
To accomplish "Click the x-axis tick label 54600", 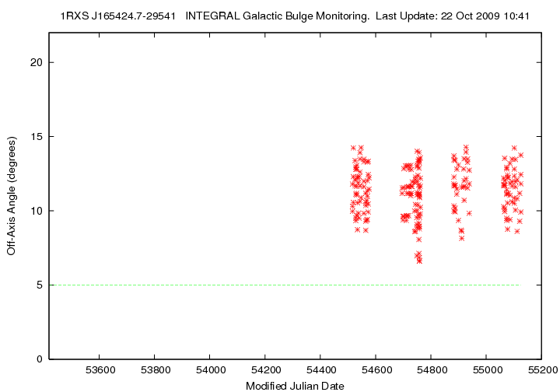I will (376, 370).
